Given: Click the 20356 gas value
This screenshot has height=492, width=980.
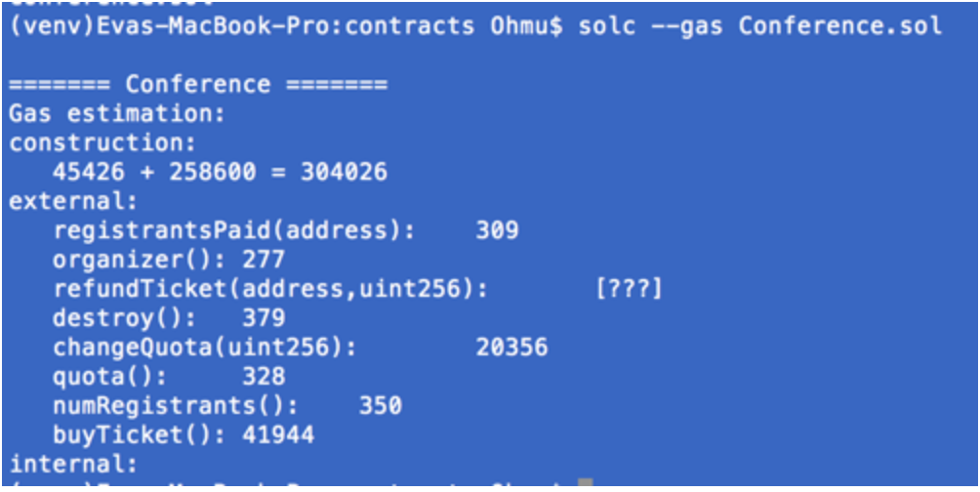Looking at the screenshot, I should click(511, 348).
